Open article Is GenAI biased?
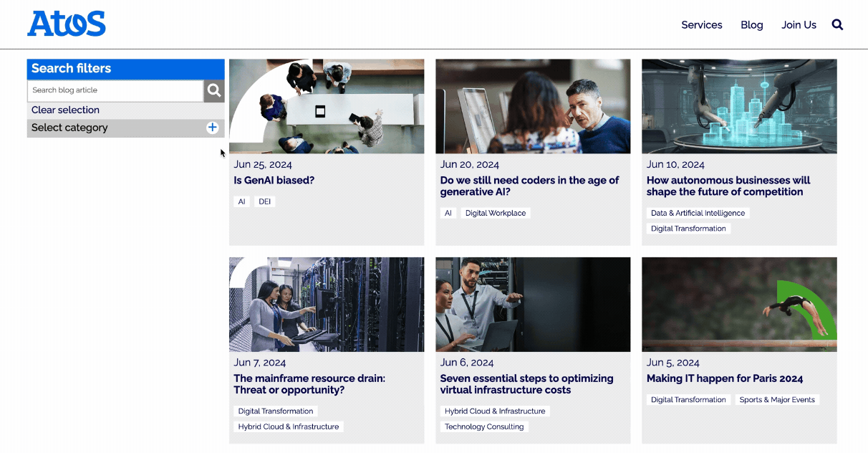 click(x=274, y=180)
